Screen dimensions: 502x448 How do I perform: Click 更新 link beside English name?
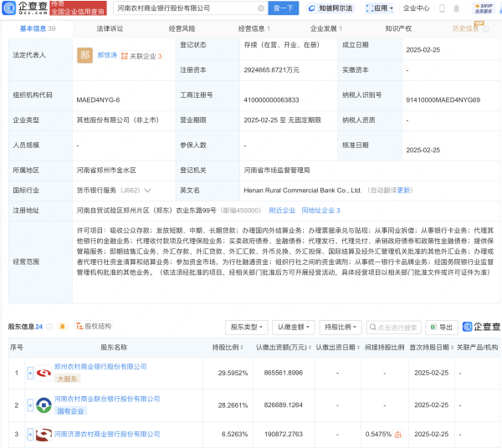click(403, 191)
